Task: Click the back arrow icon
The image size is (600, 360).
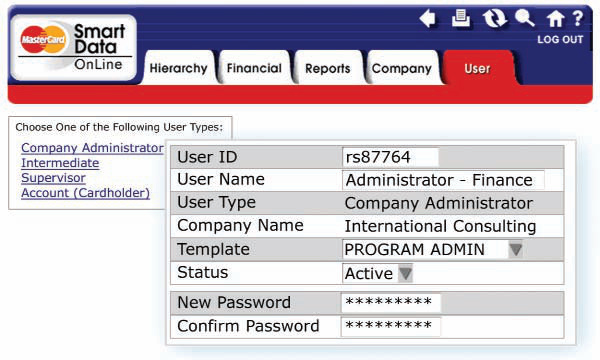Action: coord(427,18)
